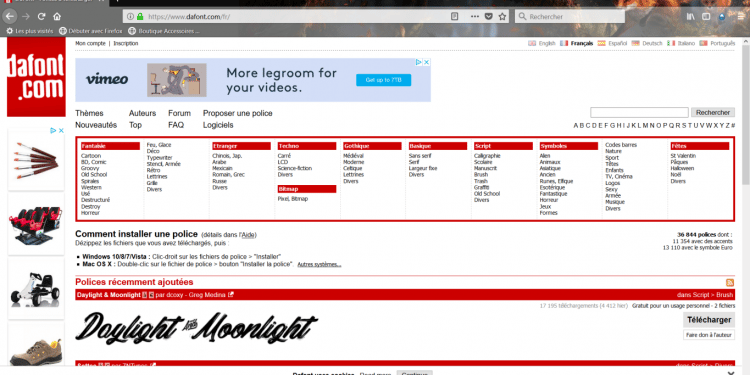Go to the Firefox home icon
The width and height of the screenshot is (750, 375).
coord(57,16)
